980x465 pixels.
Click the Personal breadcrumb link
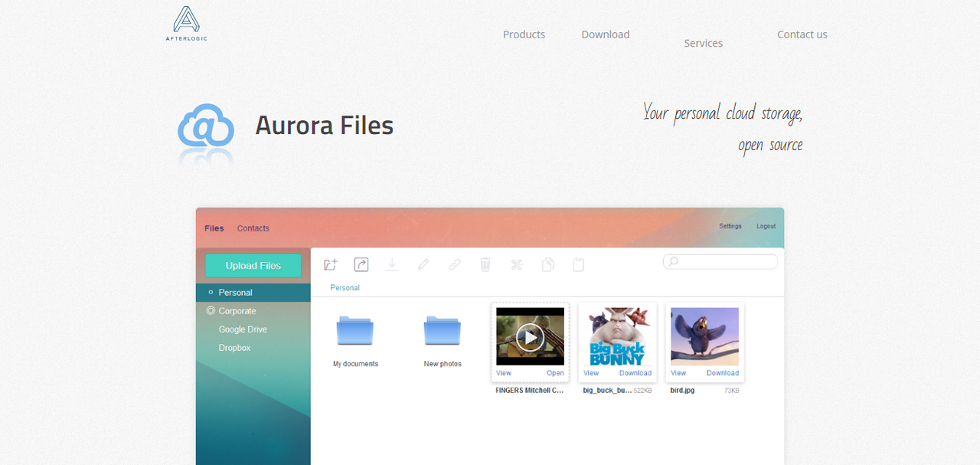345,288
